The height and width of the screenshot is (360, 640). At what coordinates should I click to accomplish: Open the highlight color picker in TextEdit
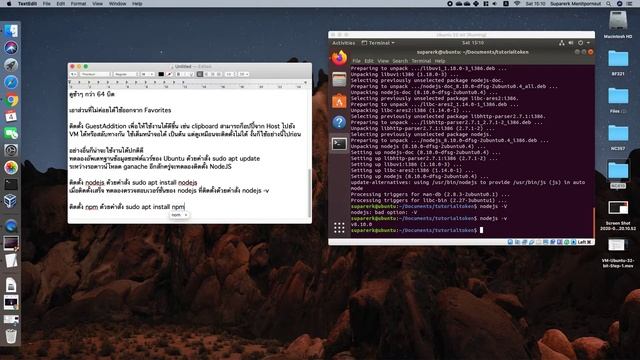click(x=170, y=74)
